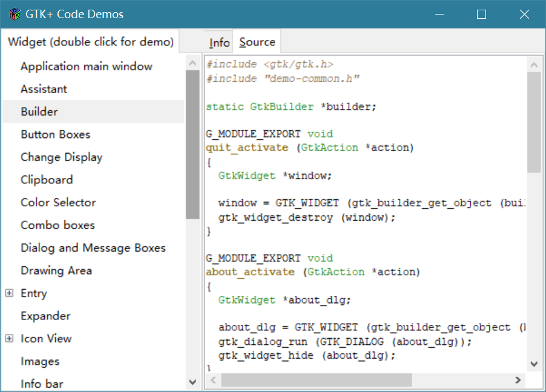Click the GTK+ Code Demos title bar icon

[x=15, y=14]
